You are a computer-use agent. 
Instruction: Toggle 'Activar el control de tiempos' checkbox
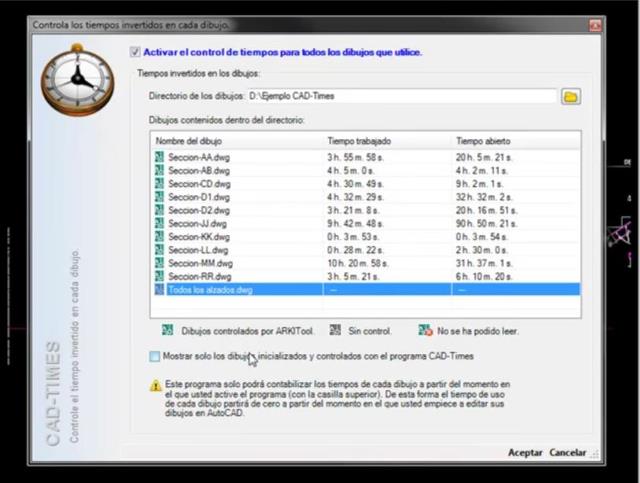[135, 52]
